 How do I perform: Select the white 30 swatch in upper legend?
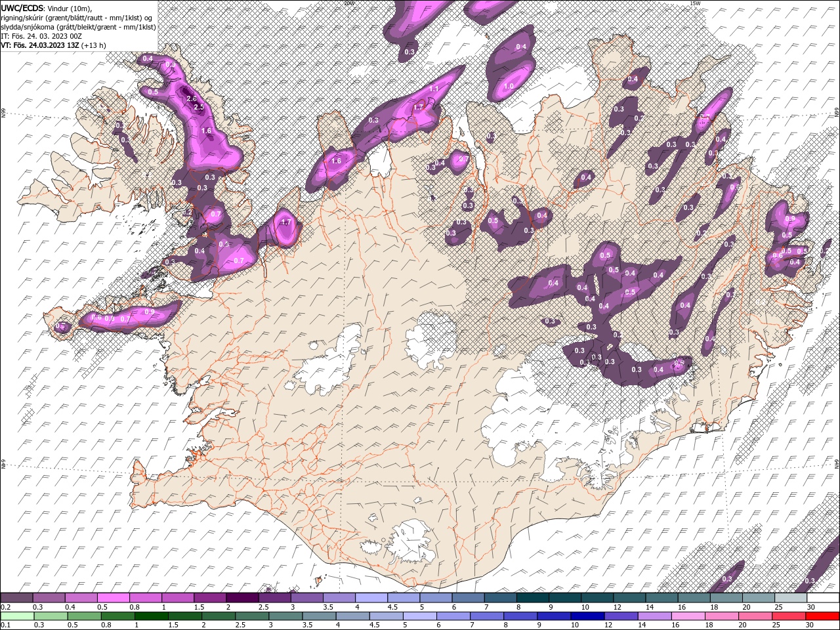(823, 598)
